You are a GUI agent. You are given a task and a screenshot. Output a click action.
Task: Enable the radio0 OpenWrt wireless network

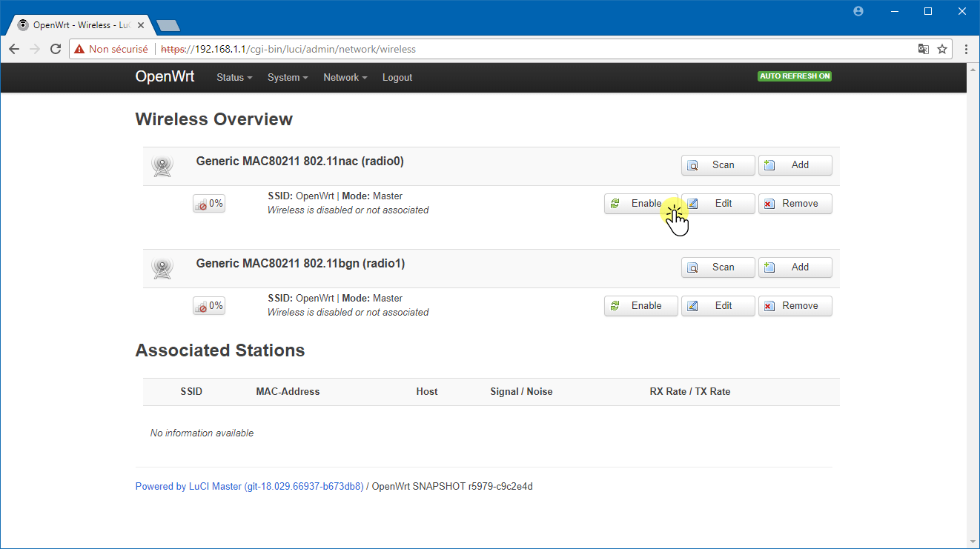(641, 204)
